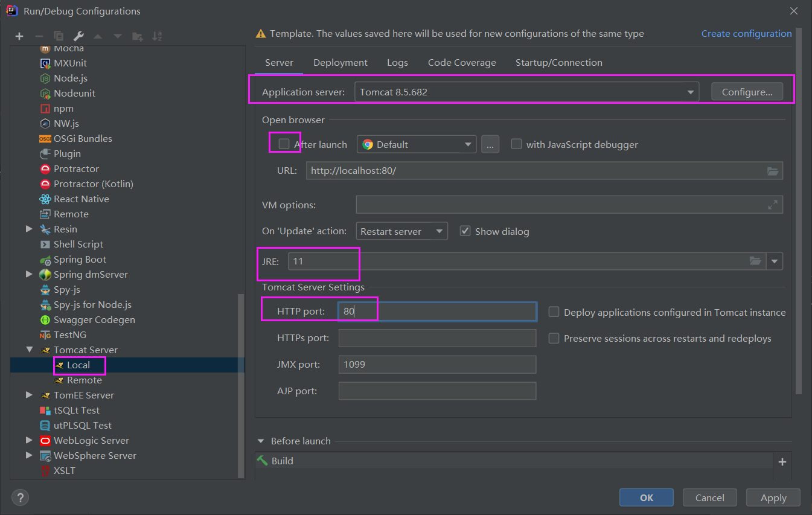Click the OSGi Bundles icon
Image resolution: width=812 pixels, height=515 pixels.
pos(45,139)
